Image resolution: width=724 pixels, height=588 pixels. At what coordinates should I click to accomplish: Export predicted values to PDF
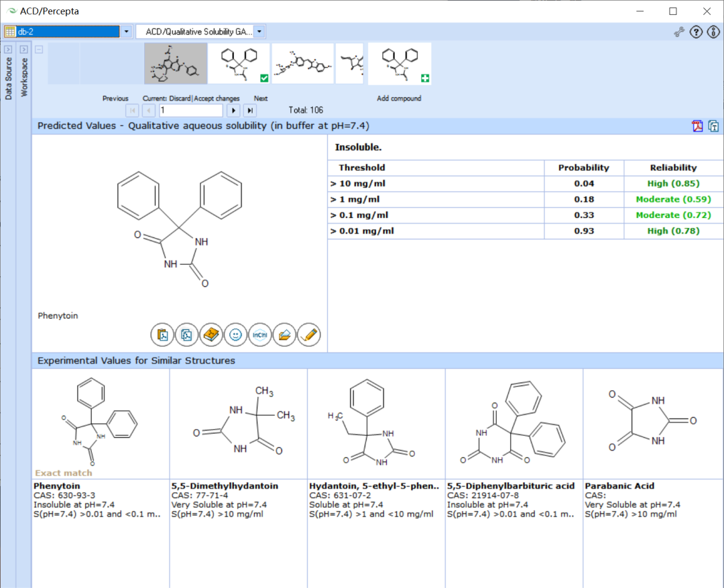(697, 125)
